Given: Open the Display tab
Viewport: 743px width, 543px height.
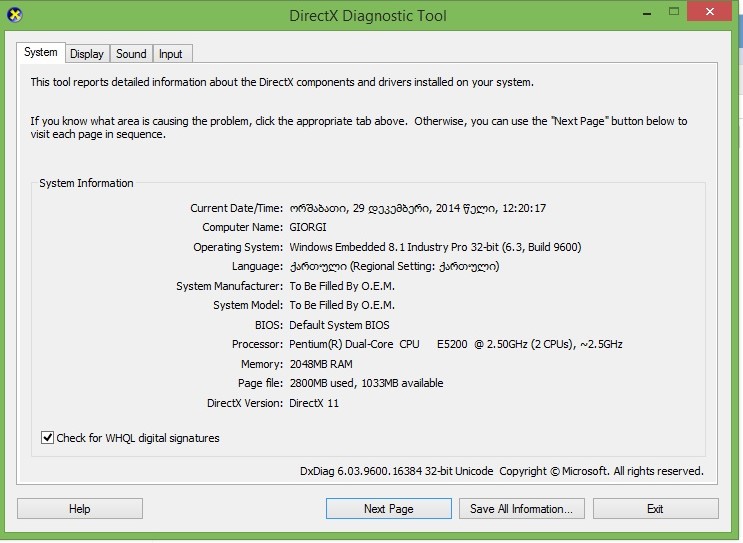Looking at the screenshot, I should (87, 54).
